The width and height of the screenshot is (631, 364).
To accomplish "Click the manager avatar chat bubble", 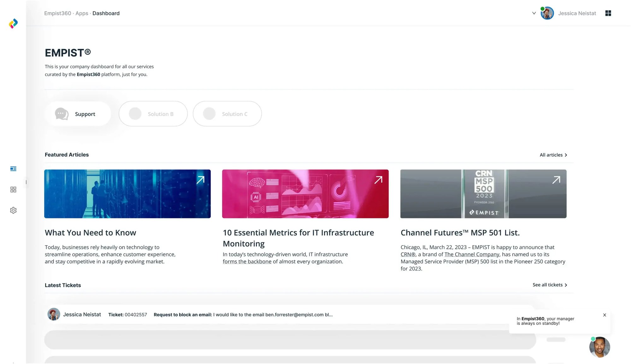I will point(599,347).
